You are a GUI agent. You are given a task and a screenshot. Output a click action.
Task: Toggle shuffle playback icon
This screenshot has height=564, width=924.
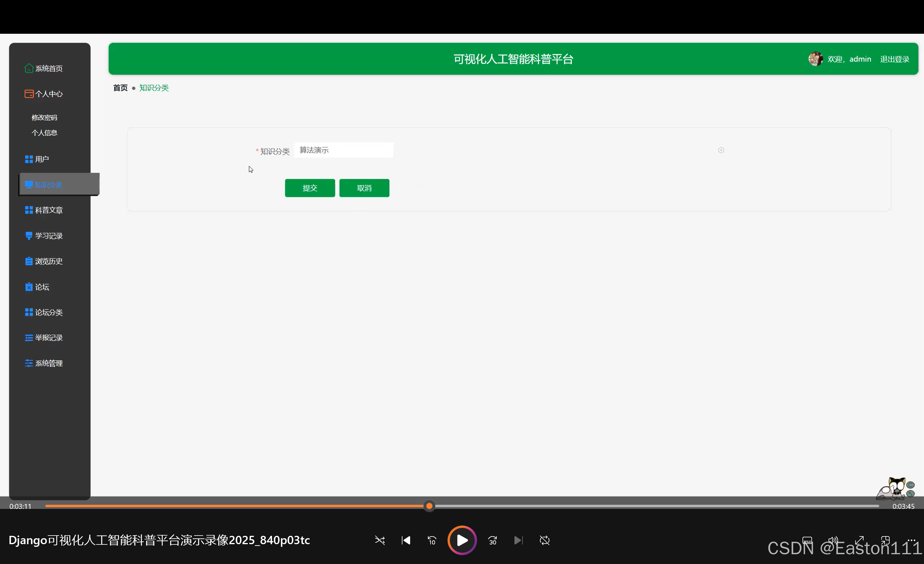point(380,540)
